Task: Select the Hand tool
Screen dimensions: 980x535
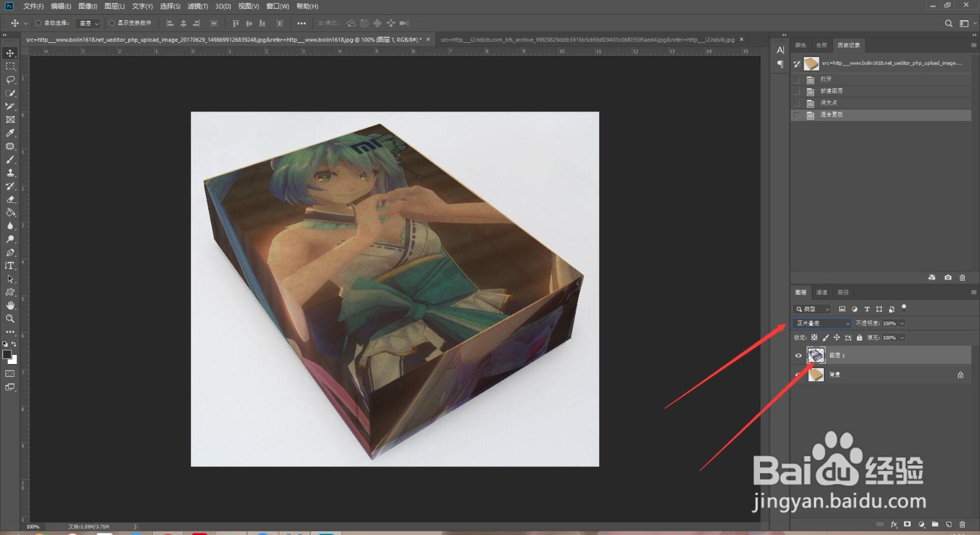Action: (10, 305)
